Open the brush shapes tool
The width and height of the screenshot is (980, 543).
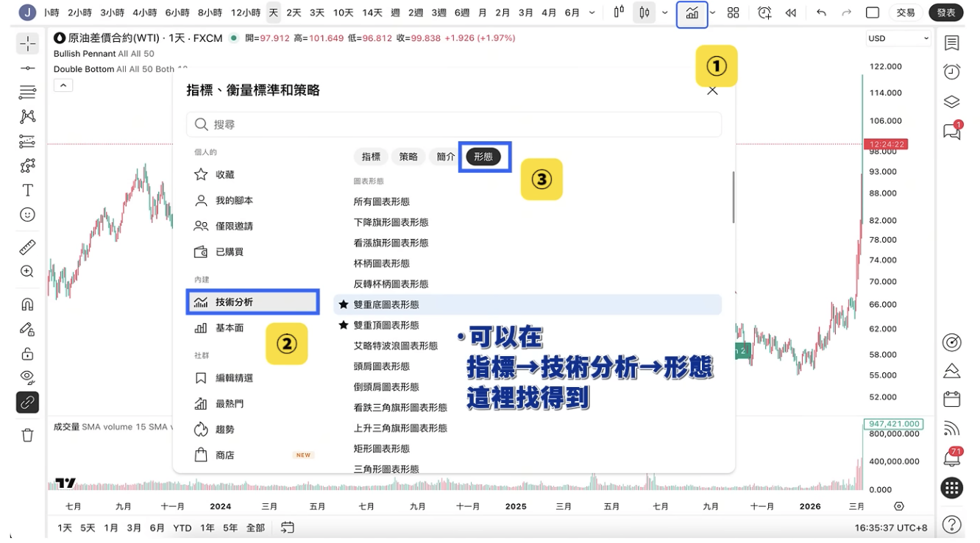point(27,165)
